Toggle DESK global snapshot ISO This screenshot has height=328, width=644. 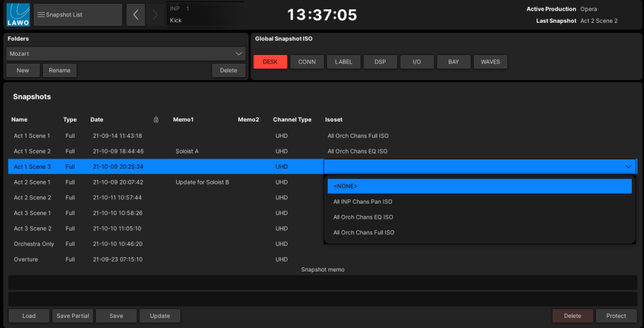tap(270, 62)
